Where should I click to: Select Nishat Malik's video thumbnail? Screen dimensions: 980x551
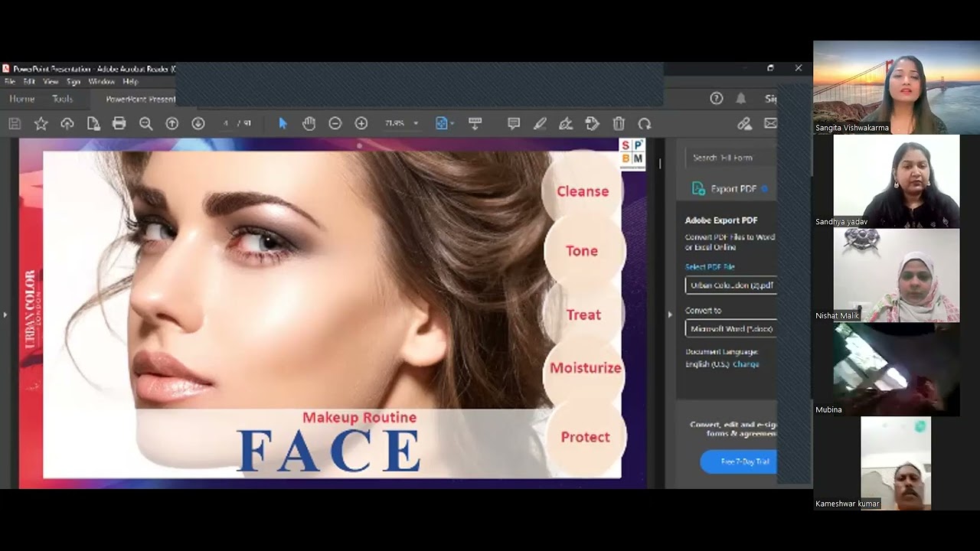pyautogui.click(x=897, y=275)
